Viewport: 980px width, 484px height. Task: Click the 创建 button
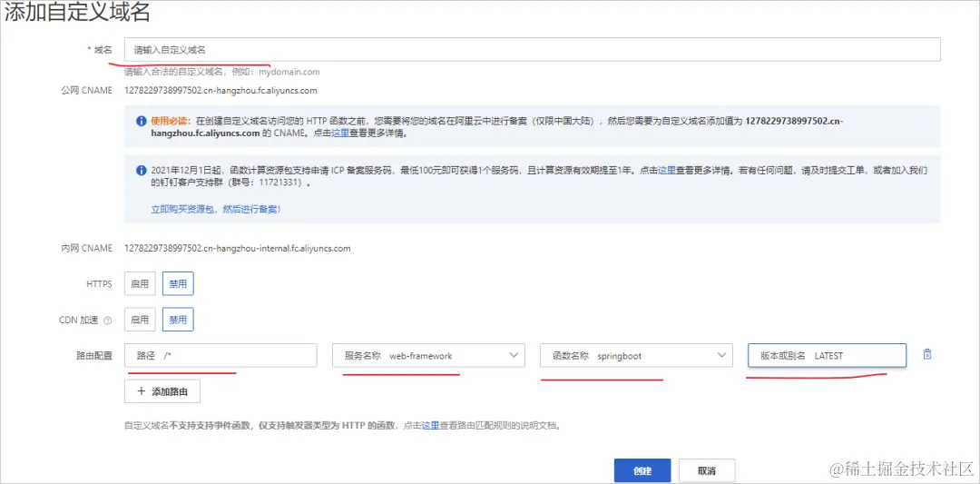(642, 471)
